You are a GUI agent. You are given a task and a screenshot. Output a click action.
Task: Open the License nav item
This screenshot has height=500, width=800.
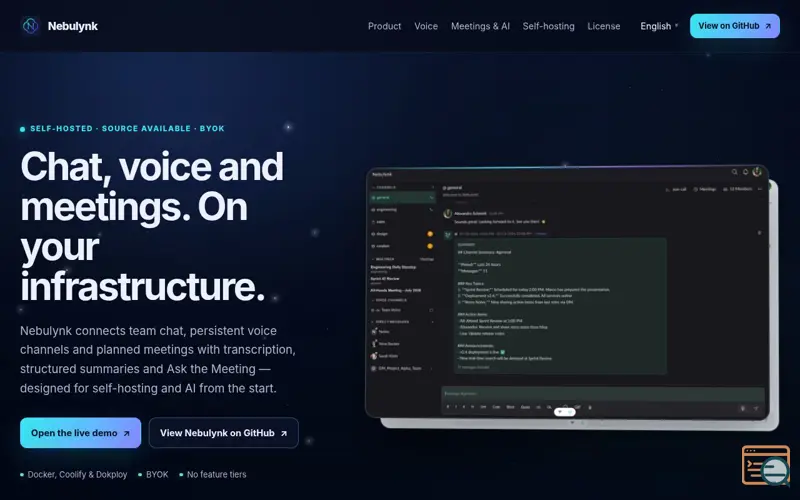click(604, 26)
